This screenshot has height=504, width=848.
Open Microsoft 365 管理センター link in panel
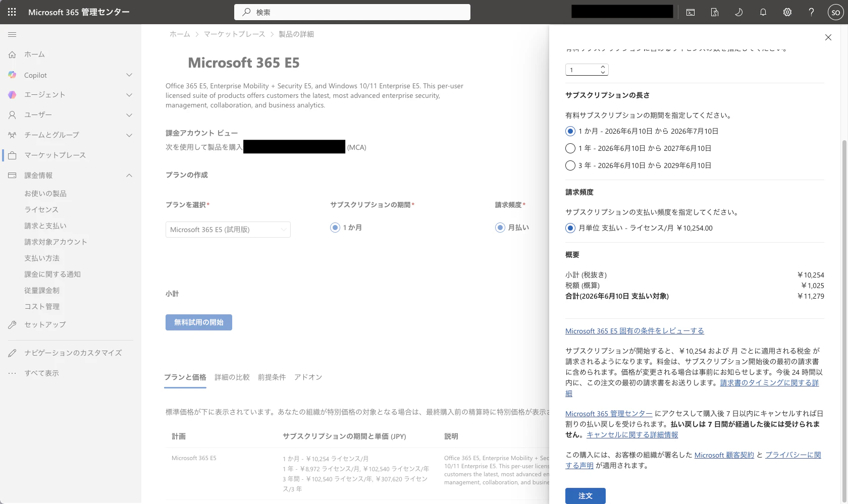tap(609, 414)
